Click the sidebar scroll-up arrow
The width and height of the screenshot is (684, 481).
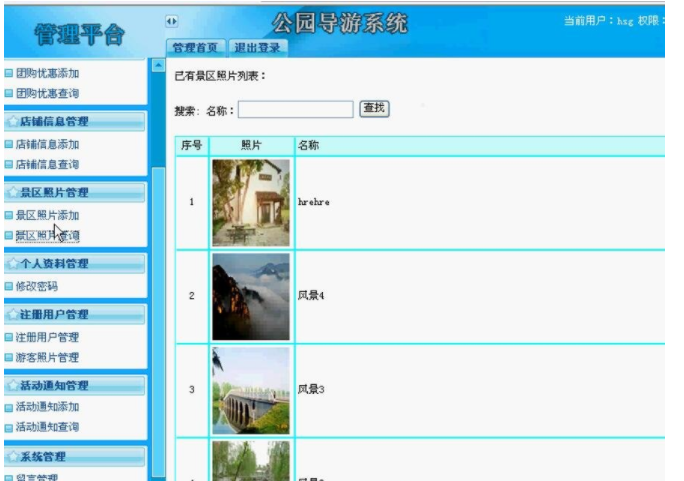coord(158,65)
